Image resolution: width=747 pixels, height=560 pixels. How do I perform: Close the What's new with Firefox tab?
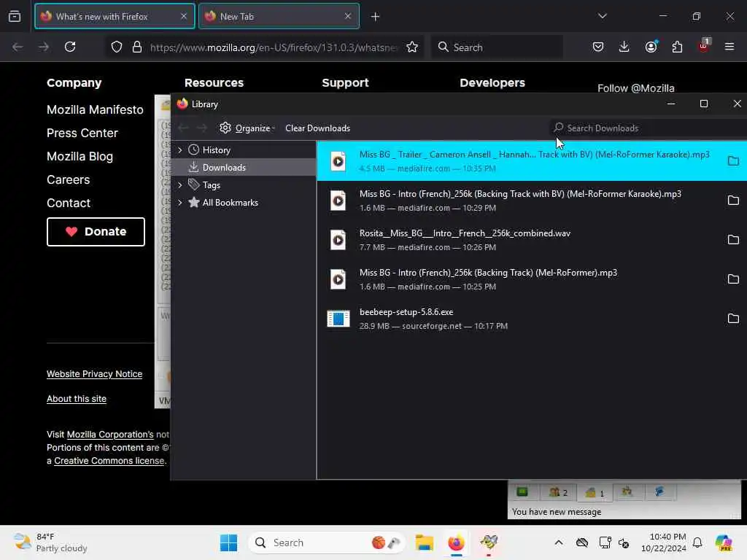[x=184, y=16]
